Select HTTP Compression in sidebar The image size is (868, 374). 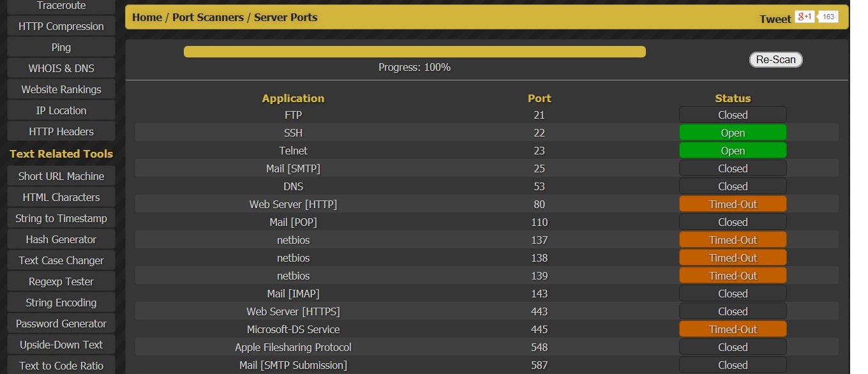[x=61, y=26]
